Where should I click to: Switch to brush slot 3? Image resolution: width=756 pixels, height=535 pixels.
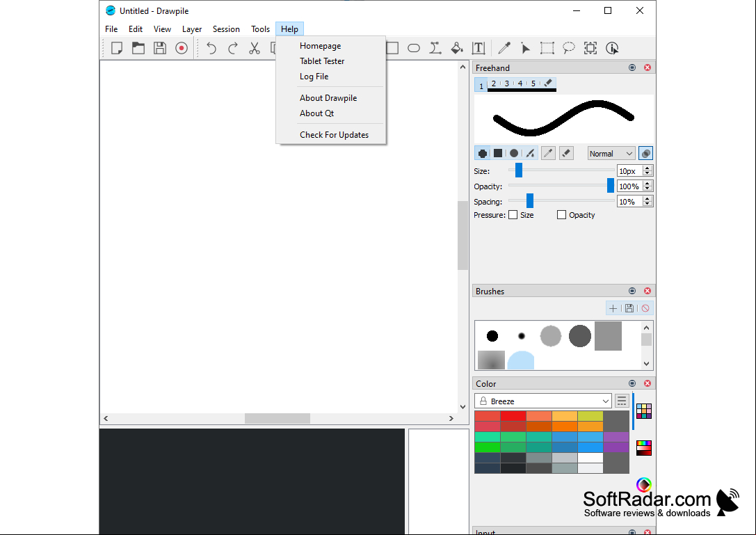507,83
